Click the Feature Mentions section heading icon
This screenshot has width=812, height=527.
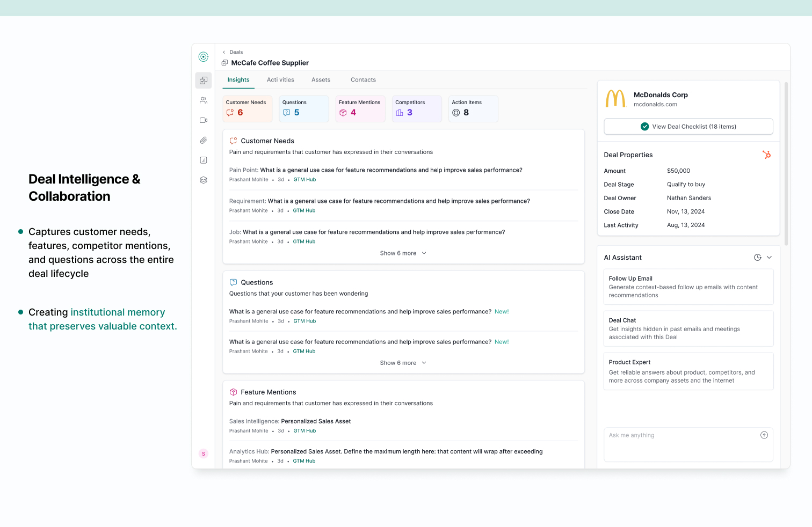(x=233, y=392)
